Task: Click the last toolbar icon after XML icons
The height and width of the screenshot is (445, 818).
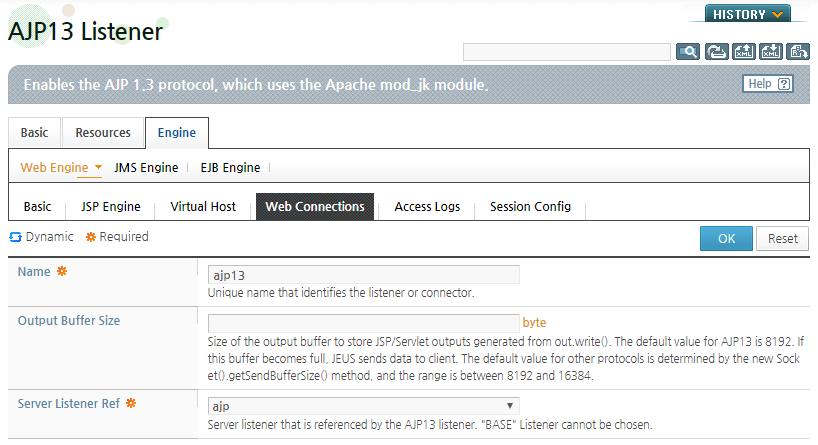Action: [798, 52]
